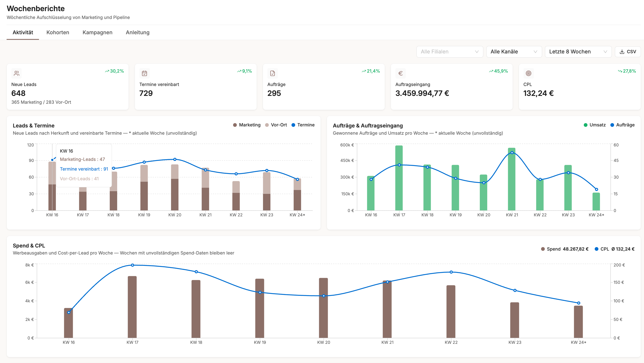Click the KW 21 green bar in Auftragseingang chart
The height and width of the screenshot is (363, 644).
click(512, 179)
